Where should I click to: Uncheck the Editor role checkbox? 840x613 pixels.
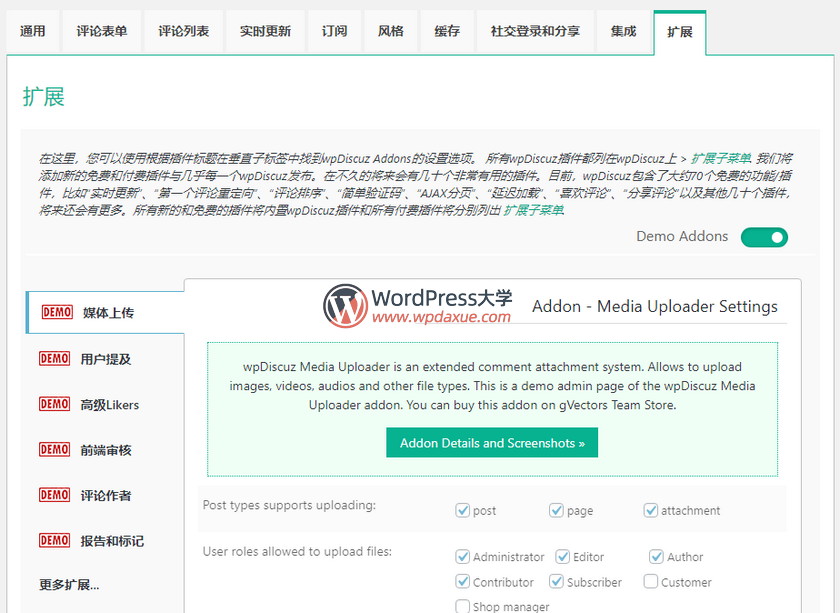(x=562, y=557)
